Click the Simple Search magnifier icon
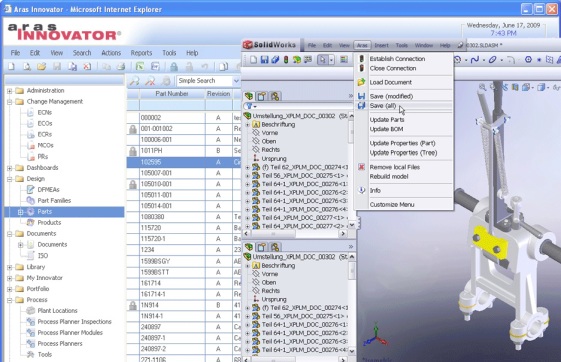 point(135,81)
